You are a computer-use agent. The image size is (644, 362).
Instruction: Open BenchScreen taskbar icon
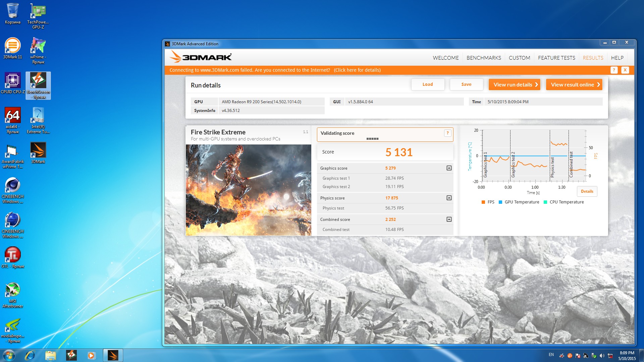pyautogui.click(x=71, y=355)
